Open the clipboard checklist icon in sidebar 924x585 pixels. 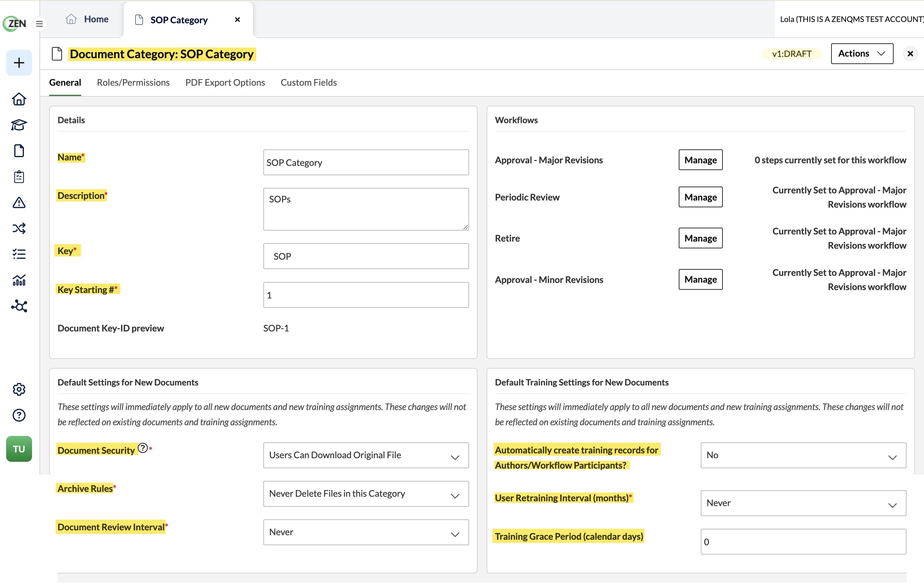click(19, 177)
